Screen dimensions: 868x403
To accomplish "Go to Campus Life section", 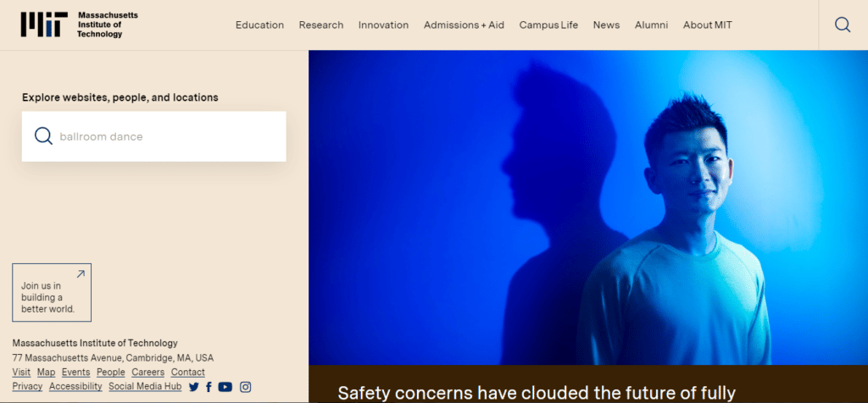I will [x=548, y=25].
